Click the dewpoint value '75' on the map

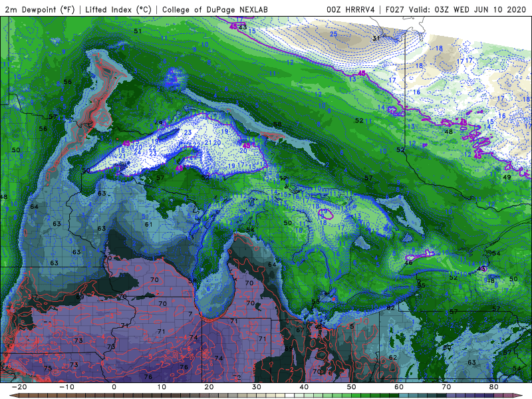(x=47, y=368)
